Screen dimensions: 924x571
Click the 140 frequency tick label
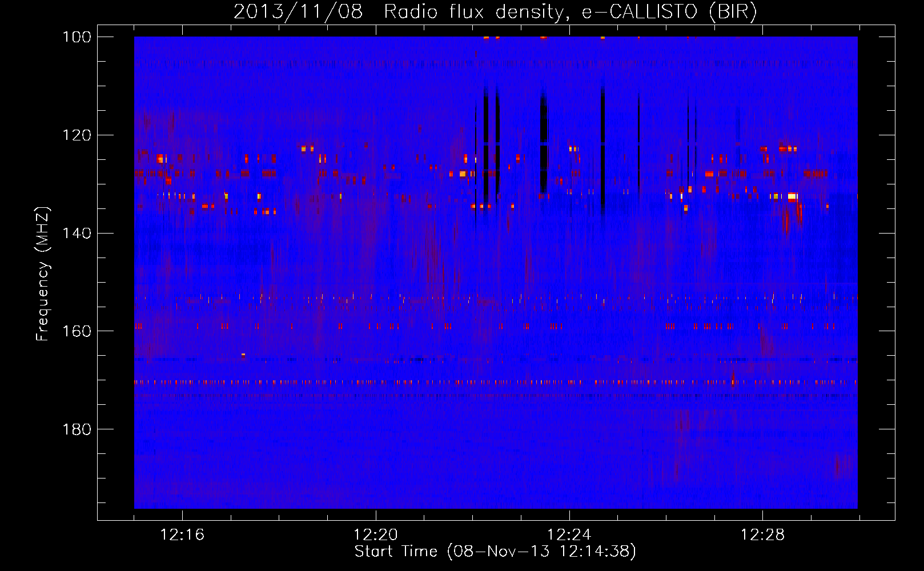pos(76,234)
